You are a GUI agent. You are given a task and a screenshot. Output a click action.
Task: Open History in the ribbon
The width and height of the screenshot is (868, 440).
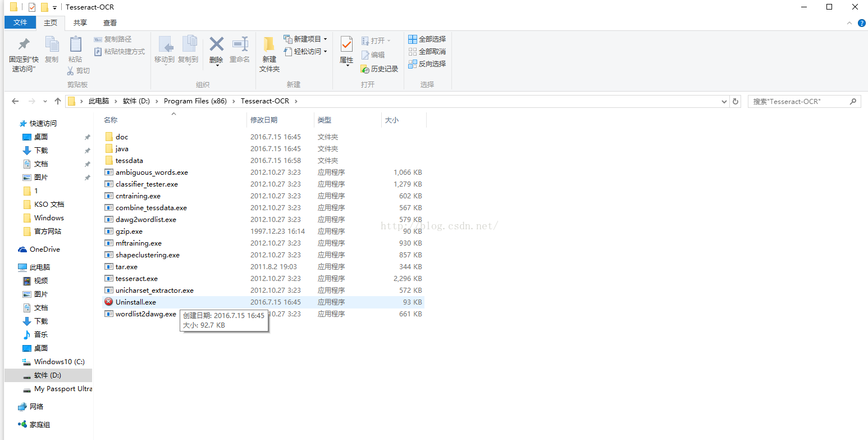379,69
